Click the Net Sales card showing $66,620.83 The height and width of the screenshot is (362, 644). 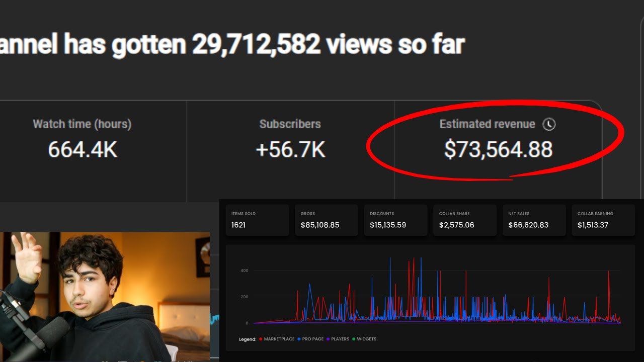click(x=534, y=220)
